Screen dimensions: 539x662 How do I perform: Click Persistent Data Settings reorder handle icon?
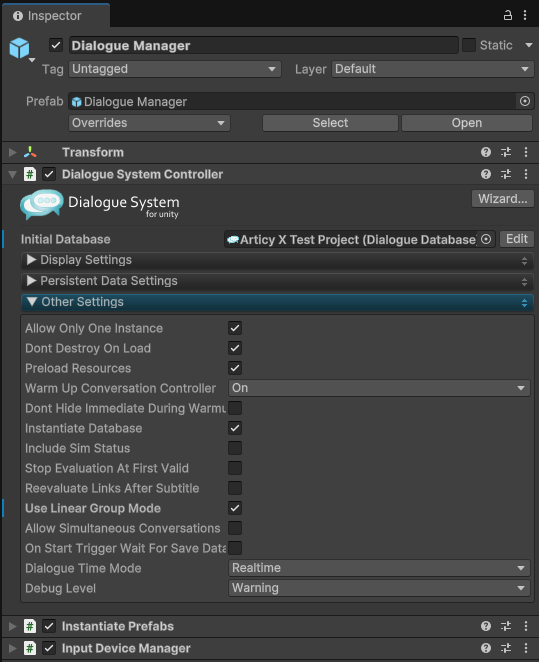(524, 282)
